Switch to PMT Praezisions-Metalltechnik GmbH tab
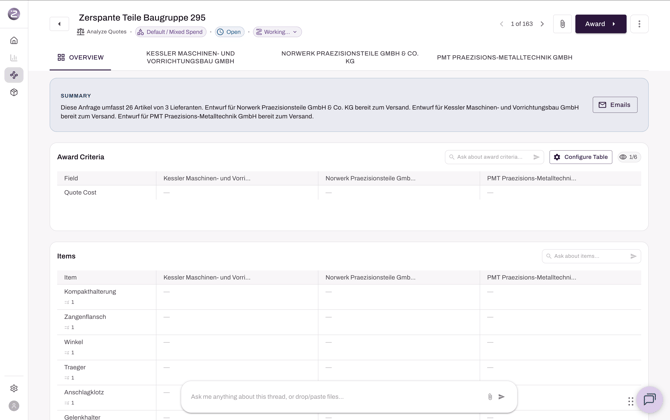 pyautogui.click(x=504, y=57)
